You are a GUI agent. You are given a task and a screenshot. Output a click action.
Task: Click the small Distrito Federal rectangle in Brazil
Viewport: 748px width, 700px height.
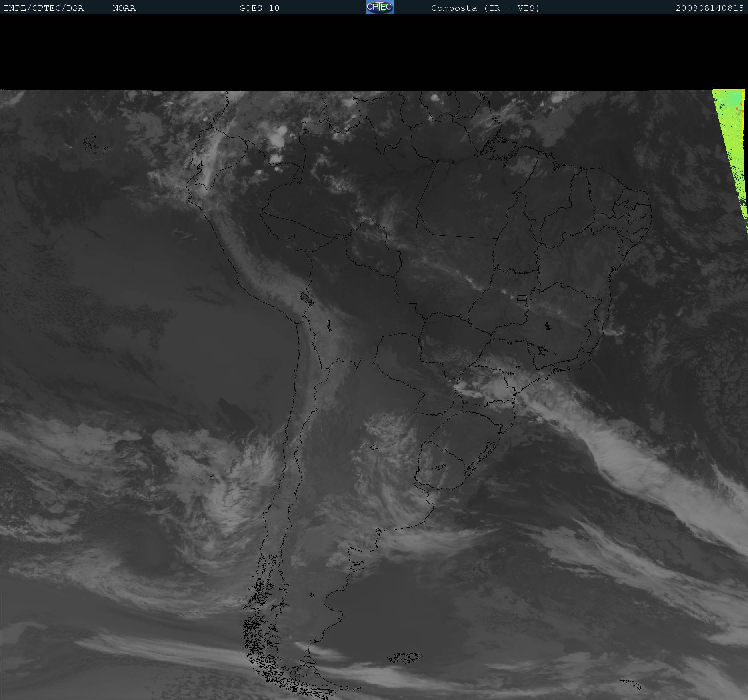click(x=522, y=298)
